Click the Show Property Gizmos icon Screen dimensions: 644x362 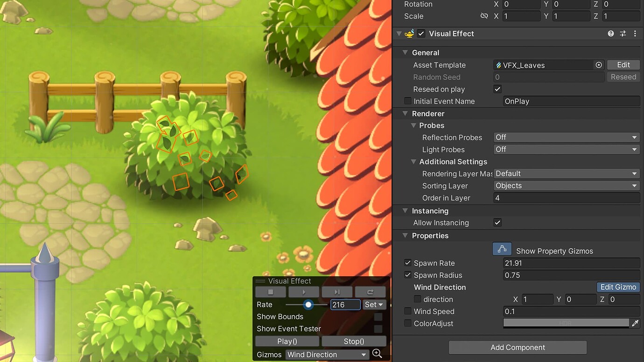click(x=502, y=249)
